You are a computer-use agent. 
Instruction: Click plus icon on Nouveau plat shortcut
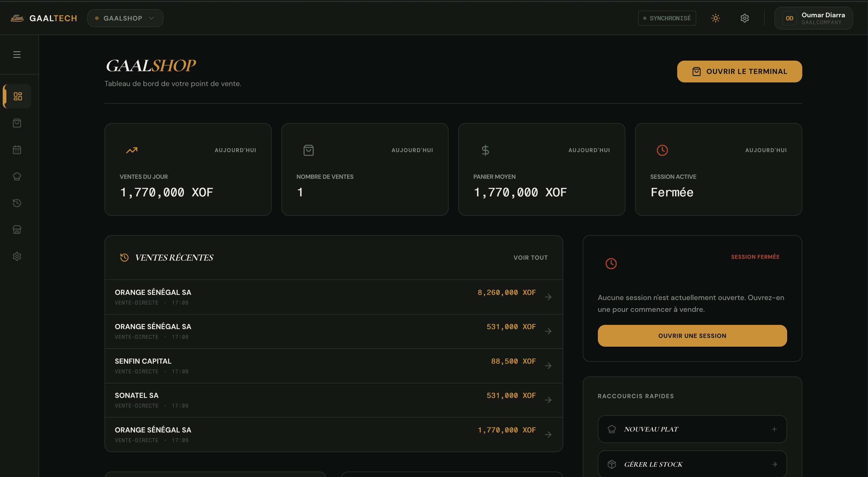coord(774,429)
